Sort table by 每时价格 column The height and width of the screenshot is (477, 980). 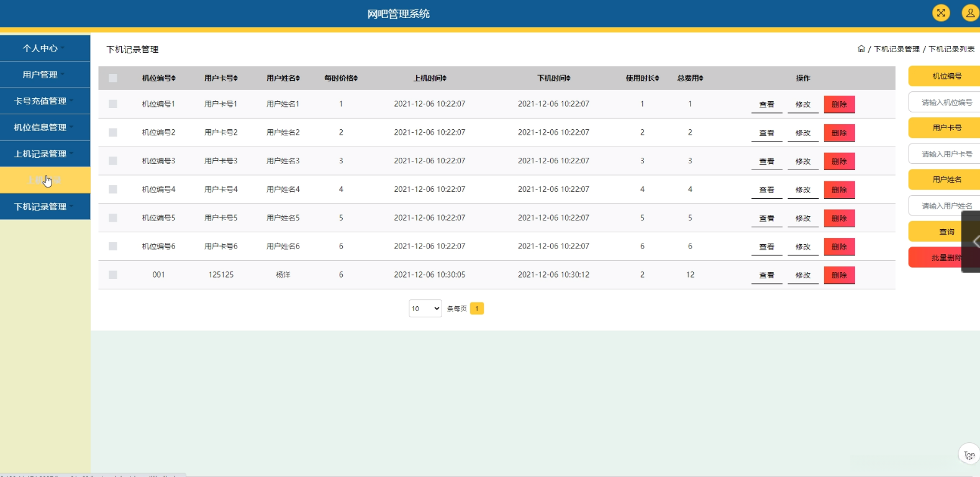(341, 78)
